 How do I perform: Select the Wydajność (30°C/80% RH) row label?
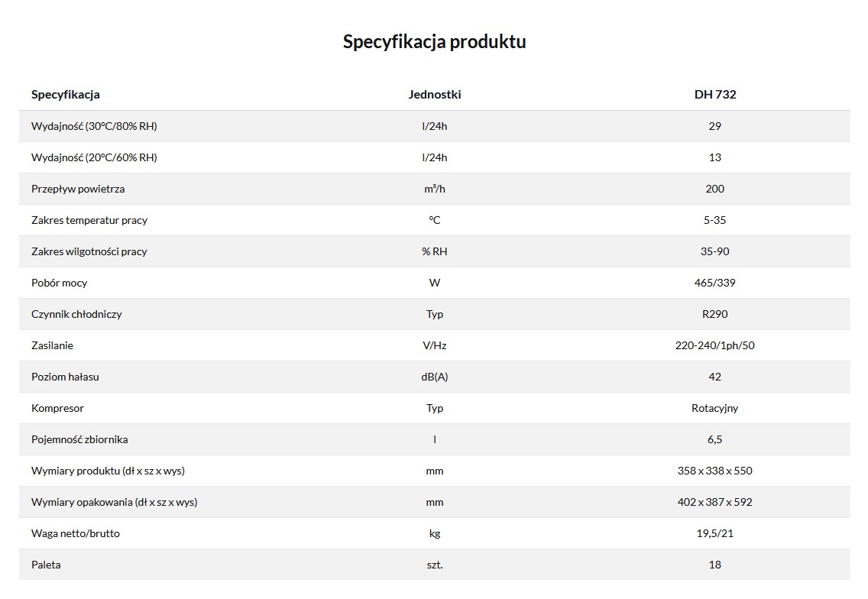click(94, 126)
